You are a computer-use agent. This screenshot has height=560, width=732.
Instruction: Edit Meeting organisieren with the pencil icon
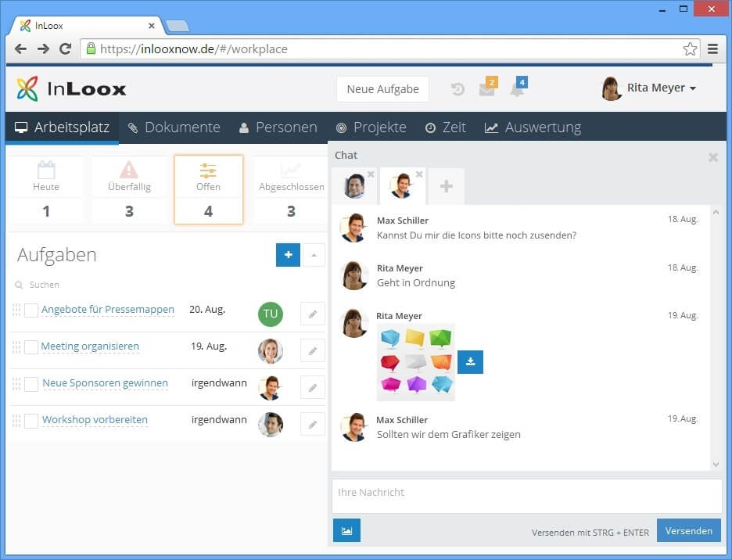coord(312,350)
